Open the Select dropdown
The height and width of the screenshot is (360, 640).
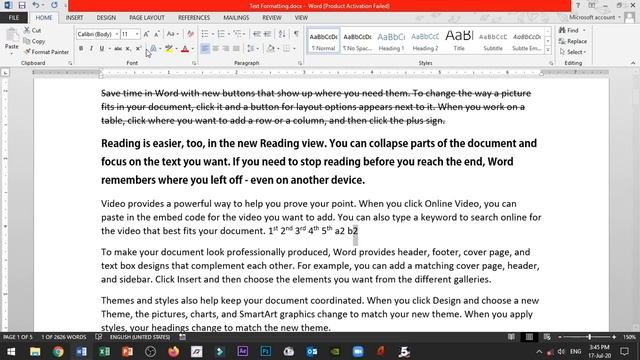point(573,52)
